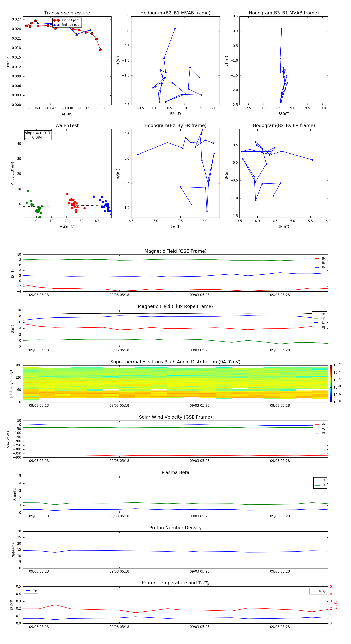Click the 'WalenTest' plot title

coord(67,125)
